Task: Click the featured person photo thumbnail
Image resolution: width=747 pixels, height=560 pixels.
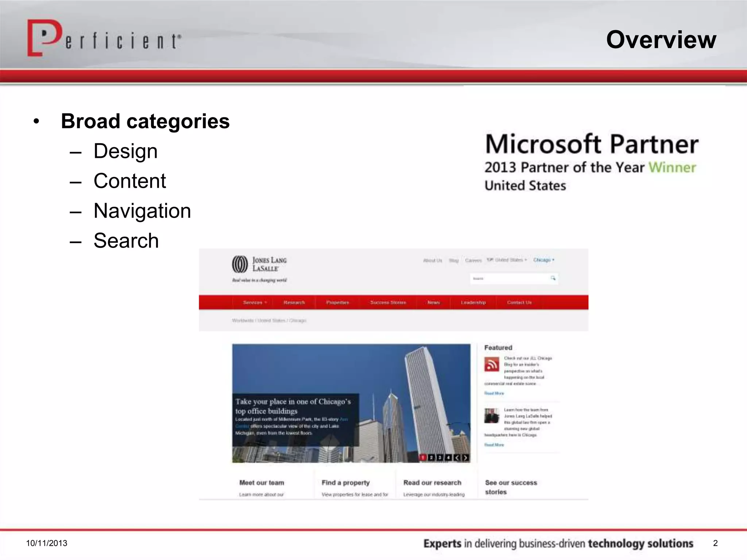Action: (x=491, y=416)
